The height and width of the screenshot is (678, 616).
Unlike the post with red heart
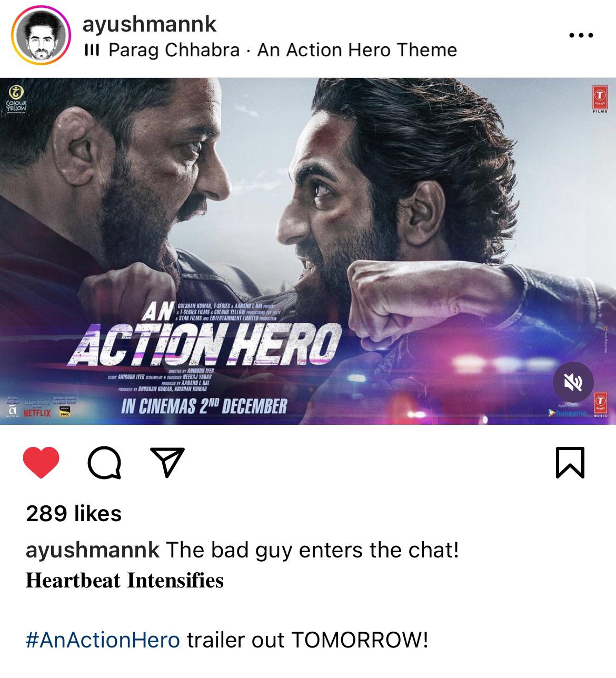coord(42,462)
